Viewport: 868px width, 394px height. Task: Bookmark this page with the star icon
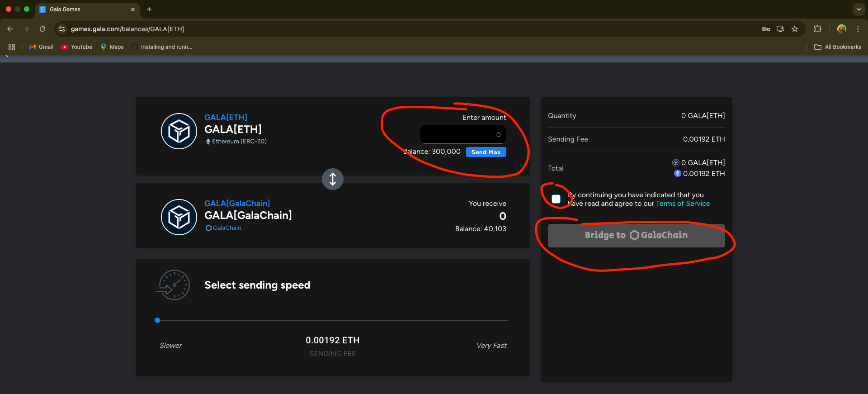pyautogui.click(x=795, y=29)
